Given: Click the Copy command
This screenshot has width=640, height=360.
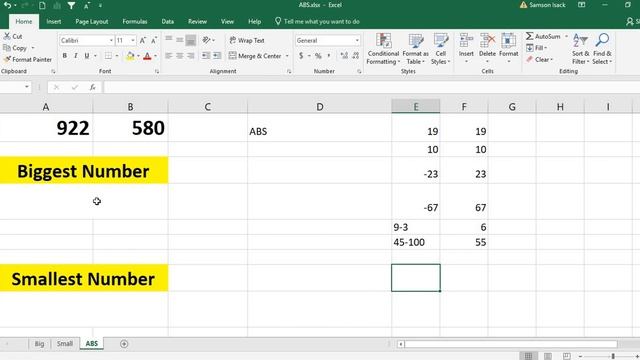Looking at the screenshot, I should click(15, 48).
